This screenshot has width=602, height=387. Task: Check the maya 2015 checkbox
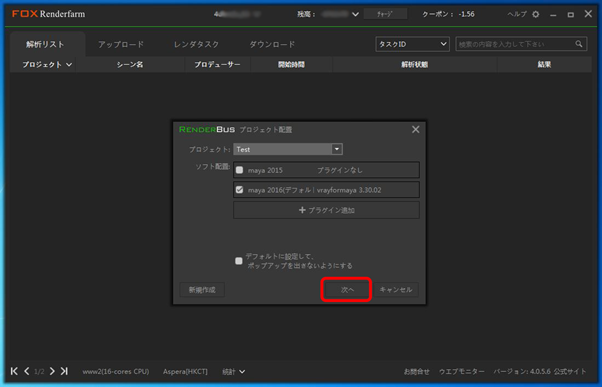[x=240, y=170]
